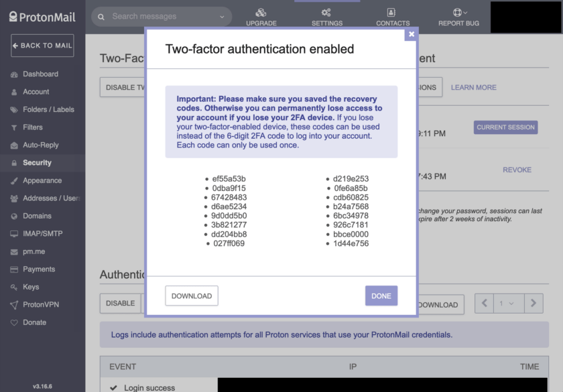The width and height of the screenshot is (563, 392).
Task: Click the Addresses / Users group icon
Action: click(14, 198)
